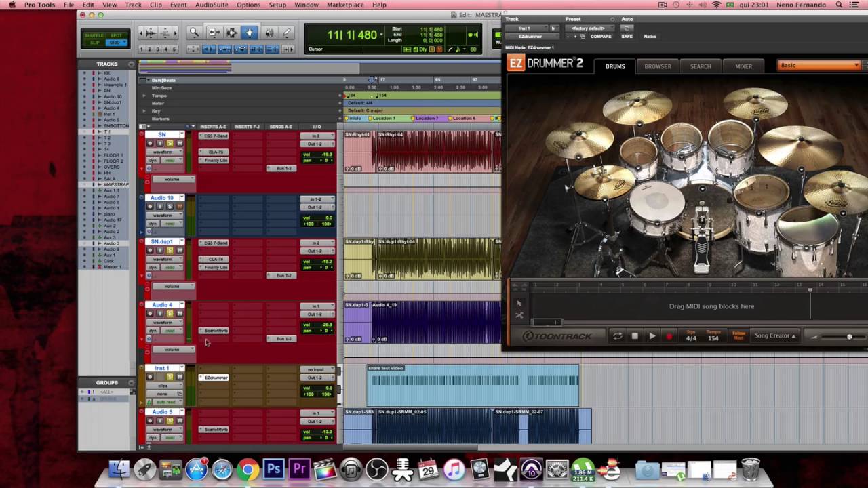The image size is (868, 488).
Task: Select the Trim tool
Action: click(216, 32)
